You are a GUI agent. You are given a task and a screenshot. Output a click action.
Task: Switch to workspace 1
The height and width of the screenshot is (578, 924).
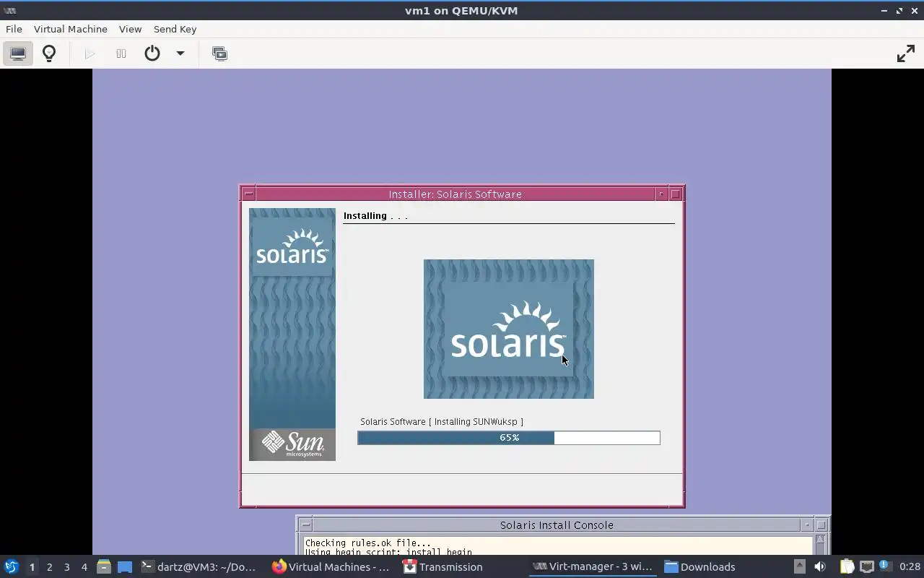click(x=32, y=567)
